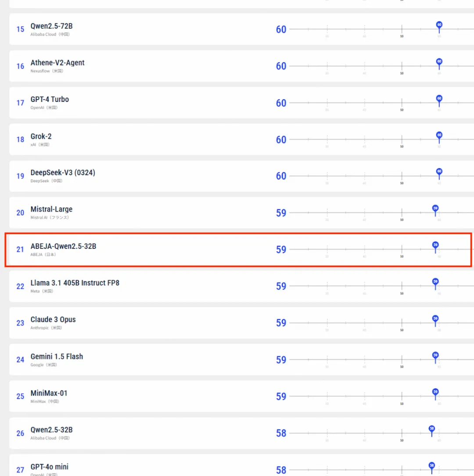This screenshot has width=474, height=476.
Task: Click rank number 23
Action: [x=20, y=323]
